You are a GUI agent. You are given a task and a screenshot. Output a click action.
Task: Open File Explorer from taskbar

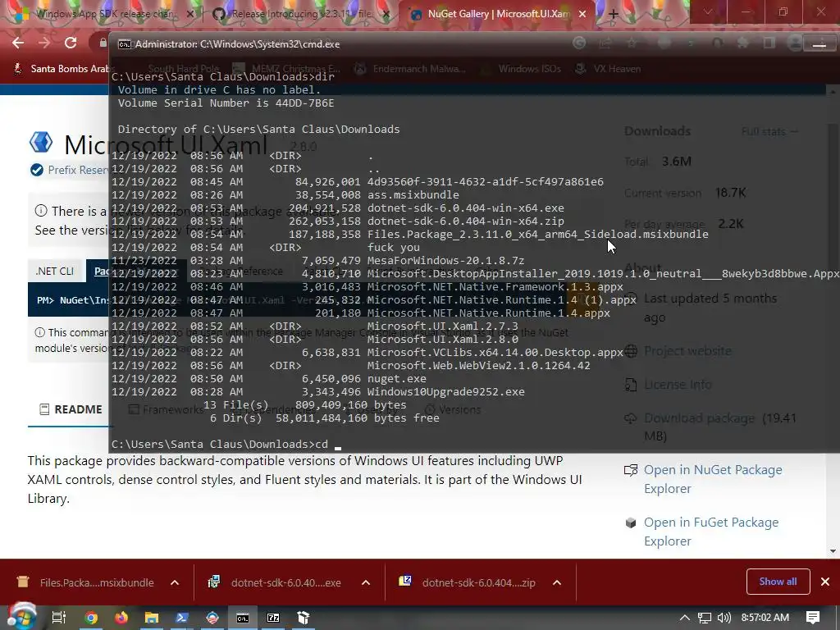[x=152, y=618]
